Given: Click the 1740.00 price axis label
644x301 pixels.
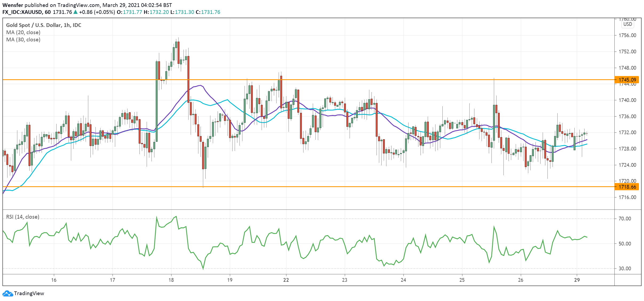Looking at the screenshot, I should click(x=627, y=100).
